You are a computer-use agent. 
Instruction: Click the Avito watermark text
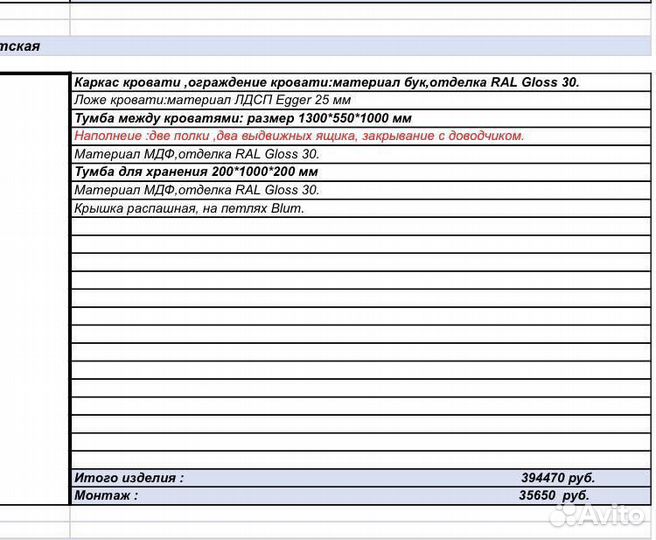click(613, 513)
